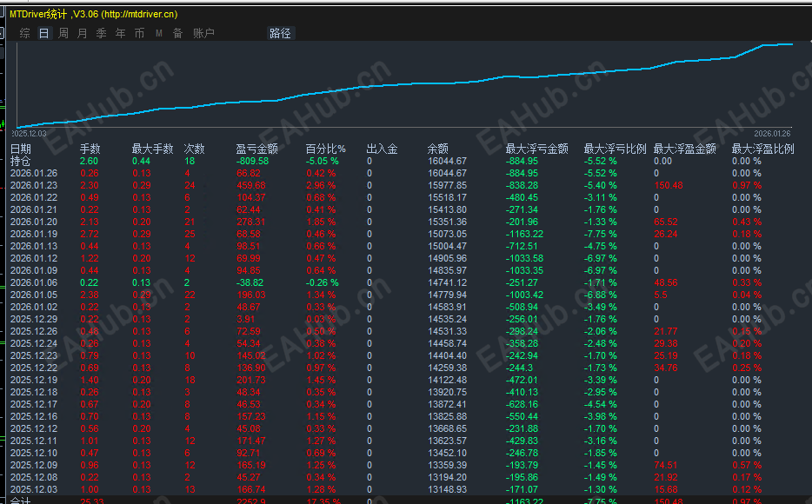
Task: Select the 2025.12.29 row date
Action: (x=34, y=319)
